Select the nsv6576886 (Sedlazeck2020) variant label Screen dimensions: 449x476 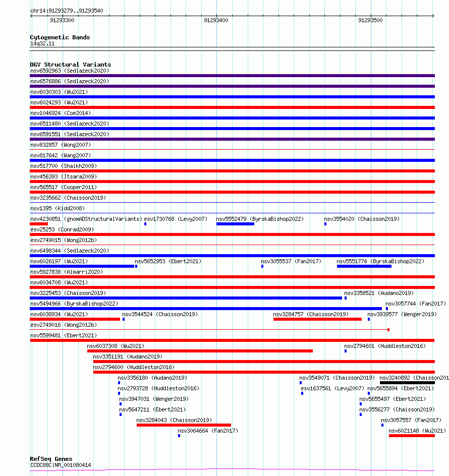[70, 81]
